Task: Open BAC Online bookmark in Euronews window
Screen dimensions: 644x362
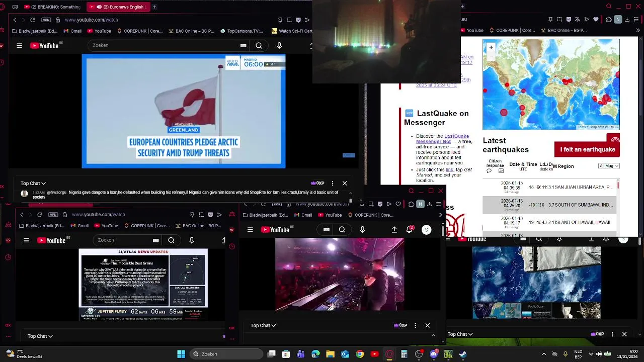Action: 191,31
